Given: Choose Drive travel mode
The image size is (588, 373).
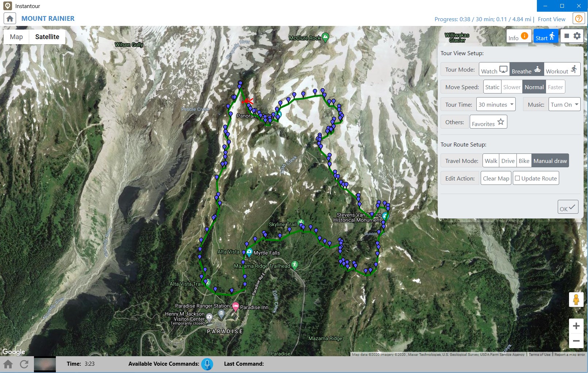Looking at the screenshot, I should coord(508,161).
